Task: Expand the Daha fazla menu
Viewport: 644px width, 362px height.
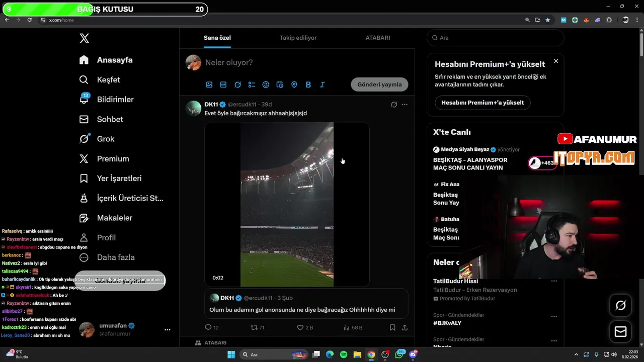Action: tap(107, 257)
